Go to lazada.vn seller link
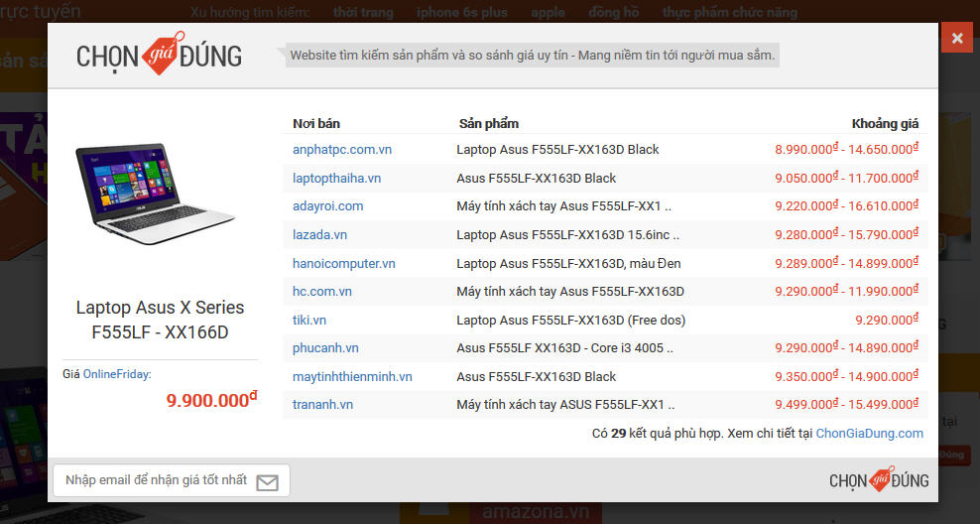 coord(319,235)
